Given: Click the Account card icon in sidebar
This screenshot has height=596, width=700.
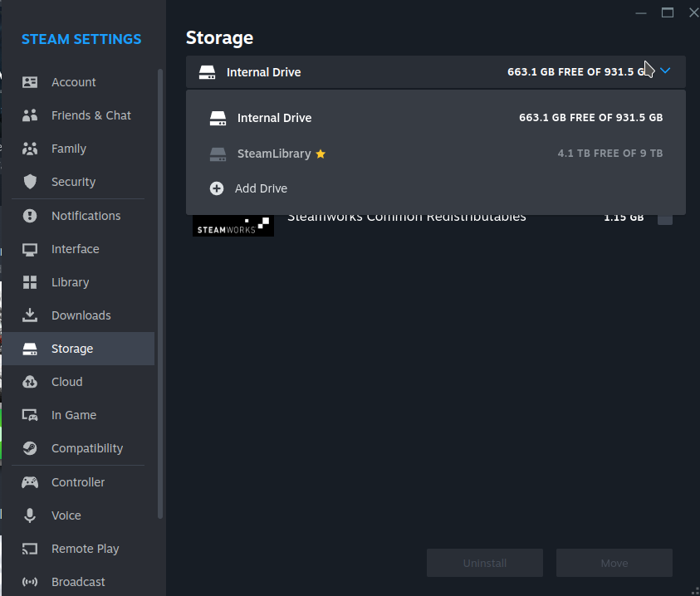Looking at the screenshot, I should click(30, 82).
